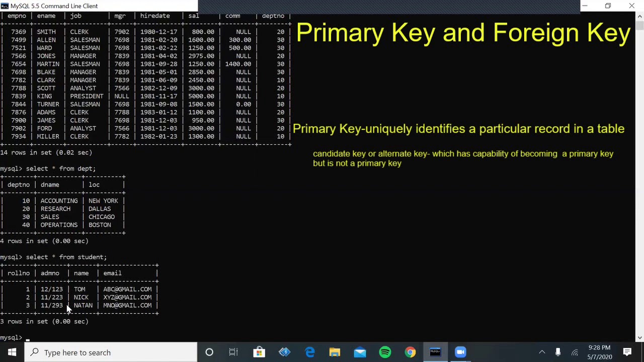644x362 pixels.
Task: Click the comm value 1400.00
Action: click(x=238, y=64)
